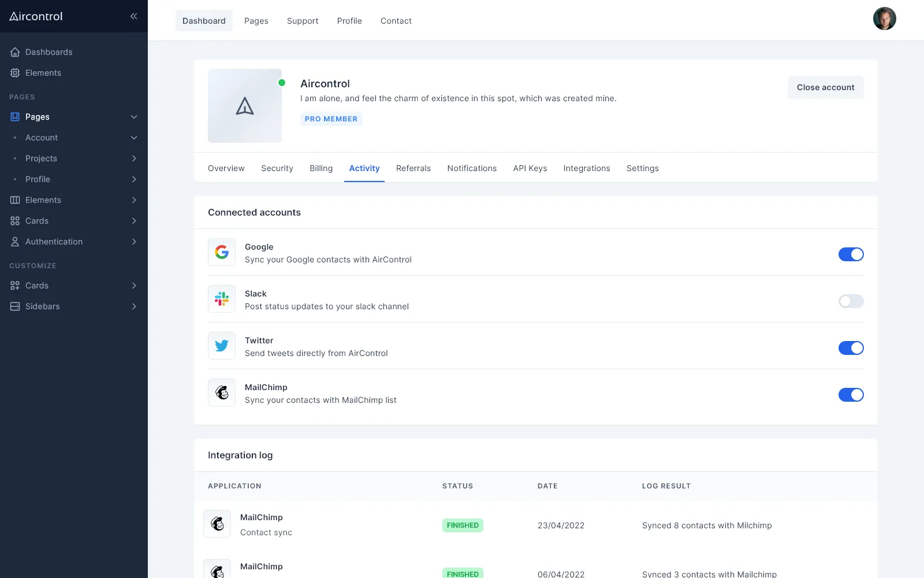Expand the Projects submenu

[134, 158]
